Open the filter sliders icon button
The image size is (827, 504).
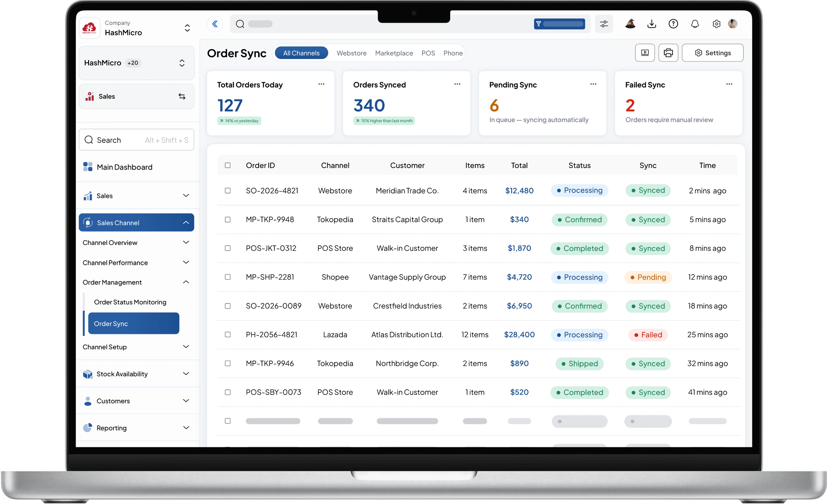point(604,24)
